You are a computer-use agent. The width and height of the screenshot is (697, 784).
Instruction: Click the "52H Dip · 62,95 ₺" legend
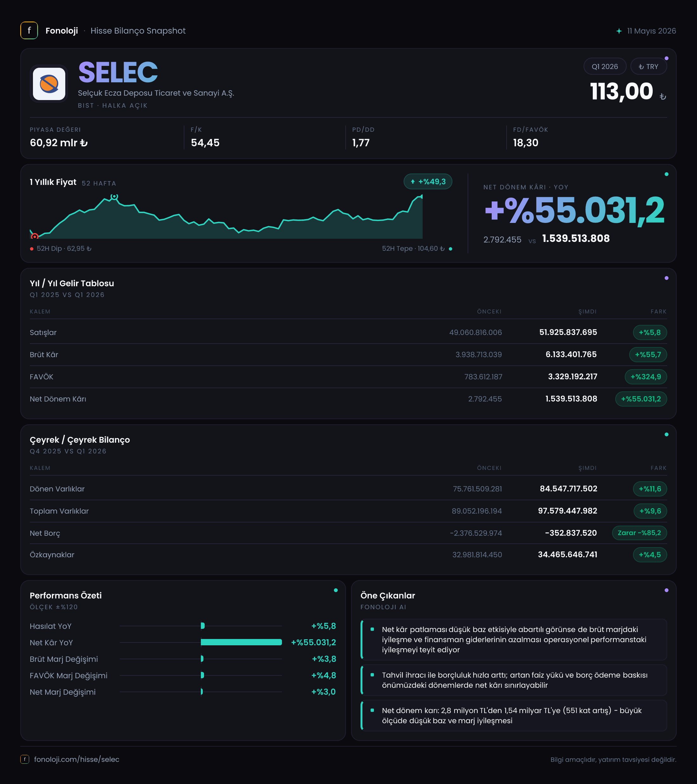pos(61,249)
